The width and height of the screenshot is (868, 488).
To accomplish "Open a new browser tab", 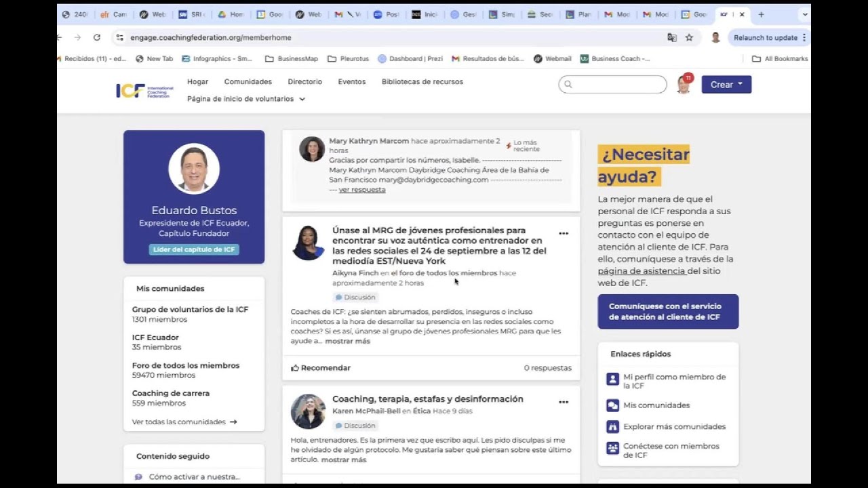I will coord(761,14).
